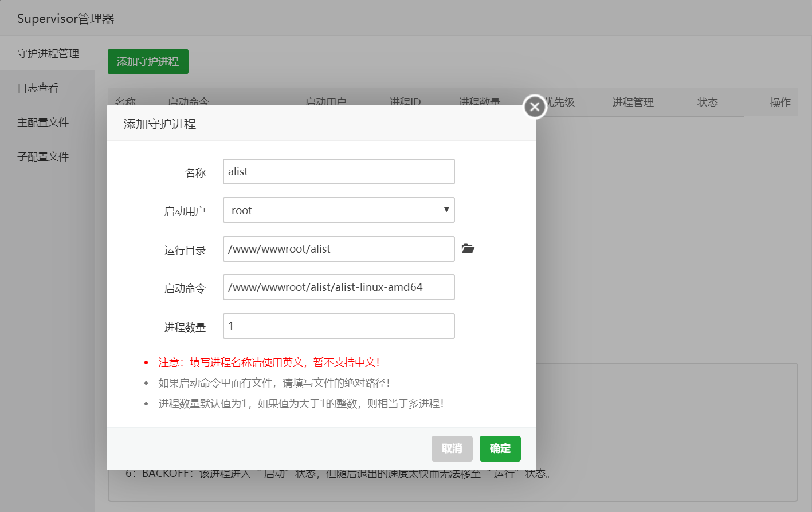Open the 日志查看 sidebar tab

coord(38,88)
